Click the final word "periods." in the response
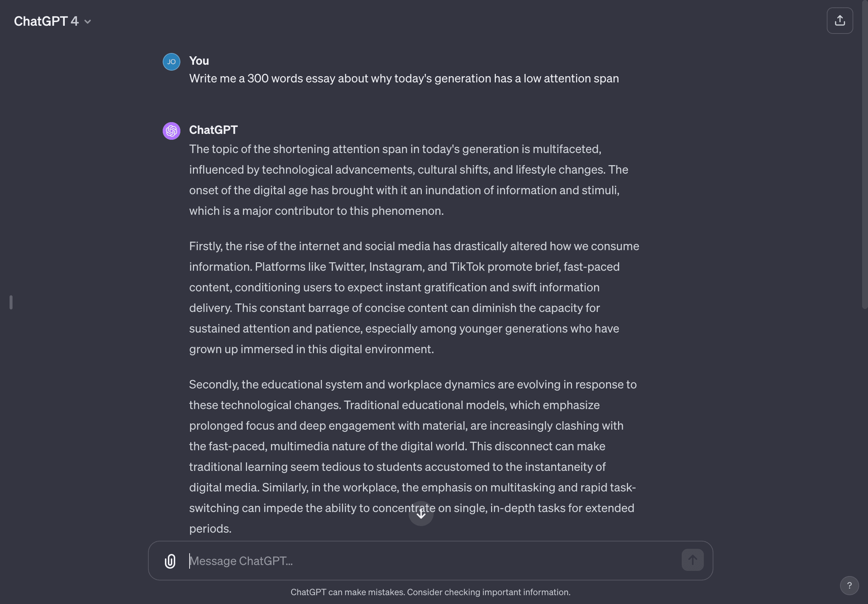The width and height of the screenshot is (868, 604). tap(210, 529)
